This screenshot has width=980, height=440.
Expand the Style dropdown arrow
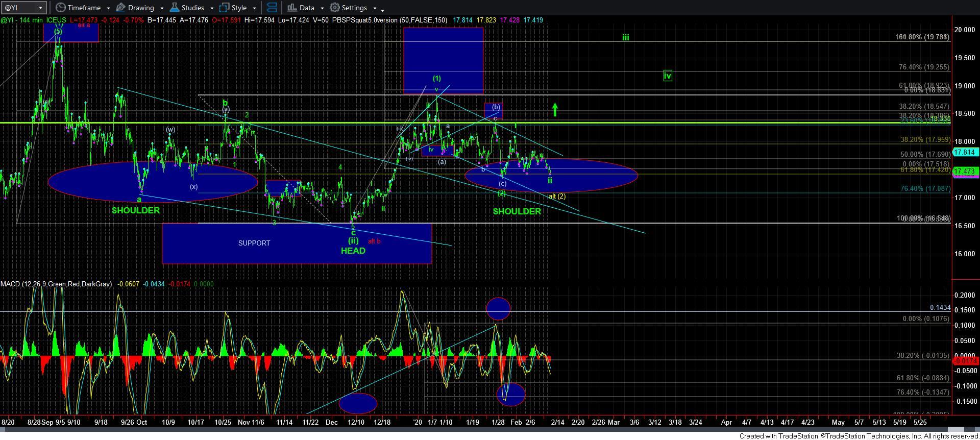(254, 8)
